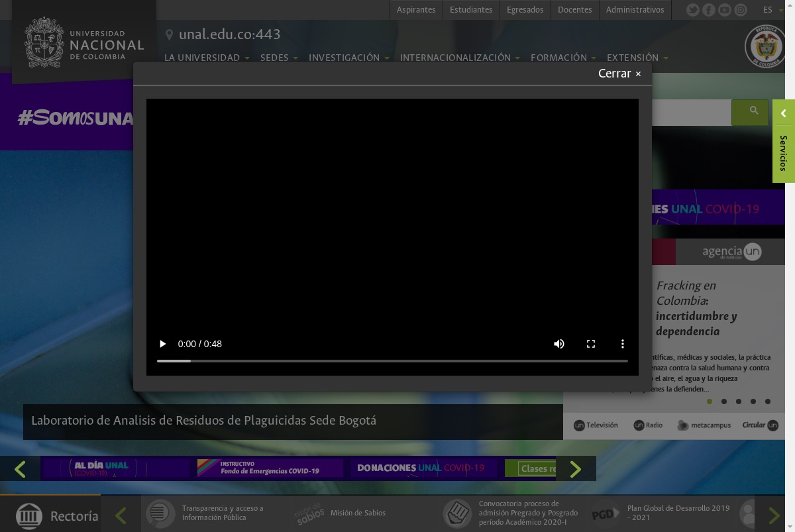Screen dimensions: 795x532
Task: Open Plan Global de Desarrollo 2019-2021
Action: (678, 513)
